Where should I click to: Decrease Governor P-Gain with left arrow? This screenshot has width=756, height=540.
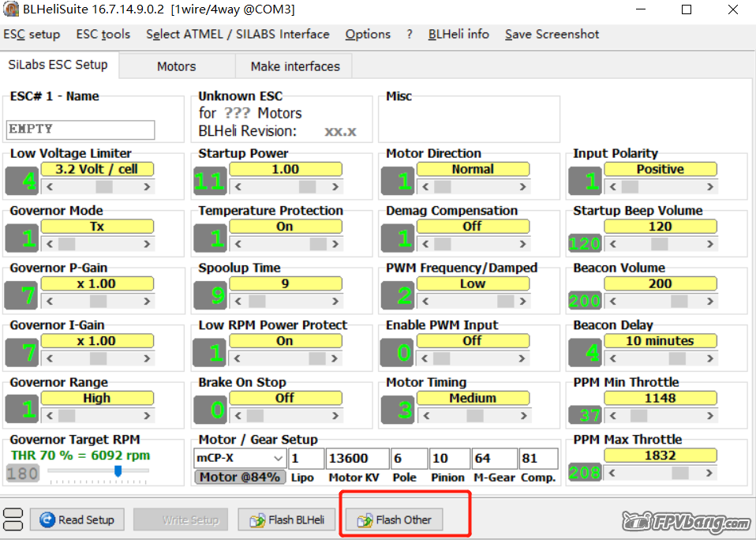coord(49,302)
